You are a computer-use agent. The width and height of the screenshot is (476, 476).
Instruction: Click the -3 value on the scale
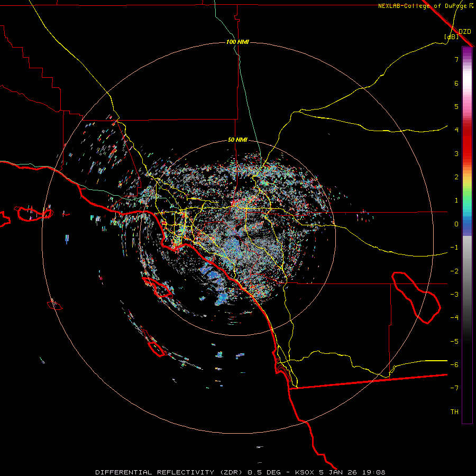tap(454, 295)
